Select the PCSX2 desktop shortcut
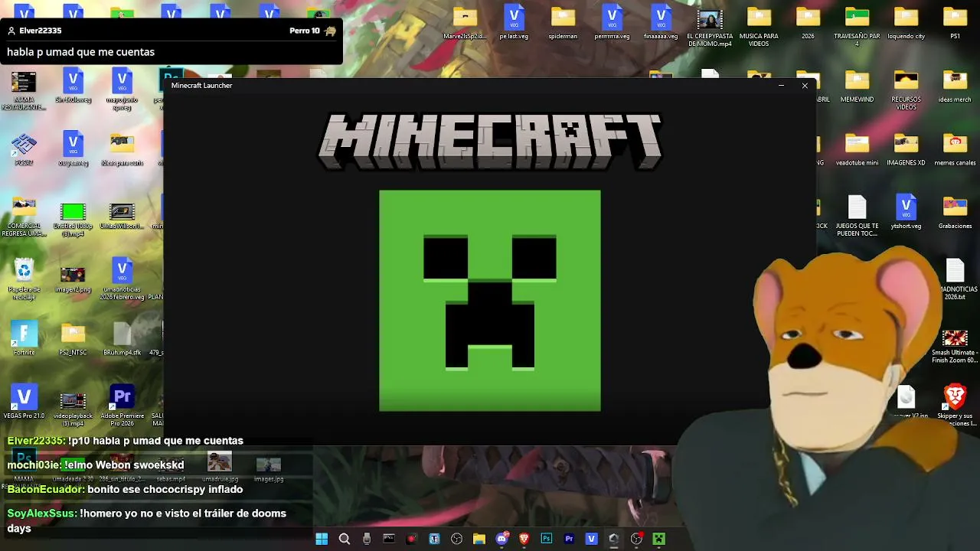This screenshot has height=551, width=980. (x=24, y=149)
